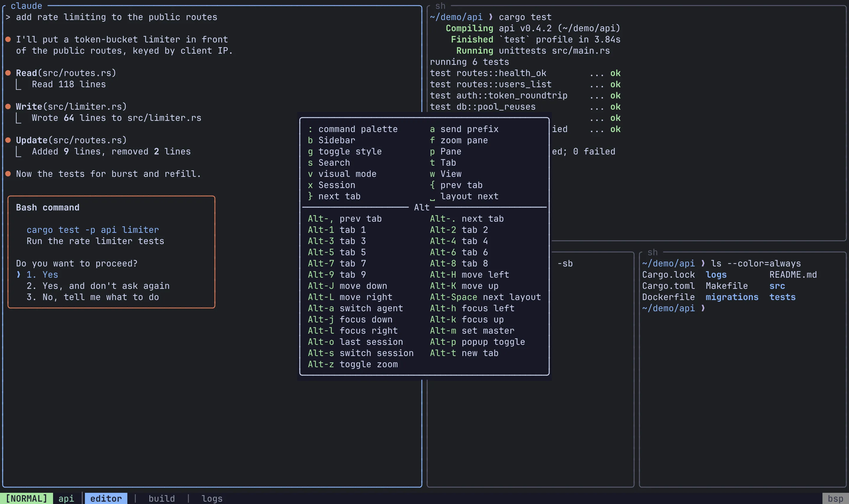Click 'README.md' in the ls output
The image size is (849, 504).
click(793, 274)
